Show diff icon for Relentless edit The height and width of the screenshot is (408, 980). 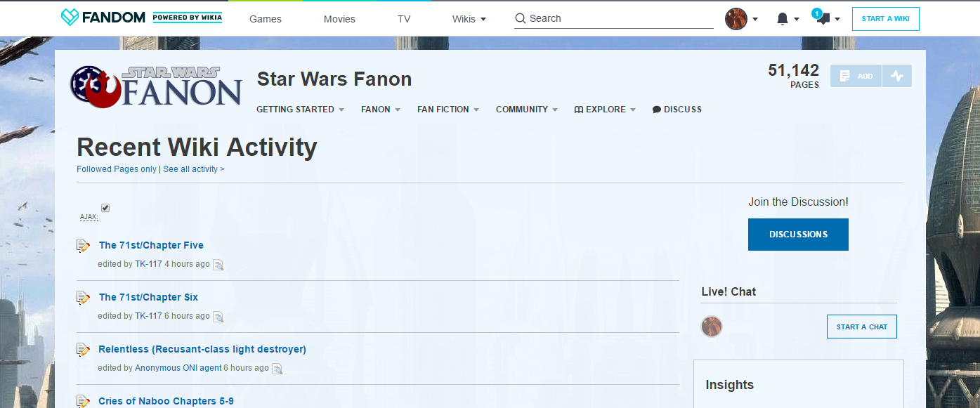[x=277, y=369]
